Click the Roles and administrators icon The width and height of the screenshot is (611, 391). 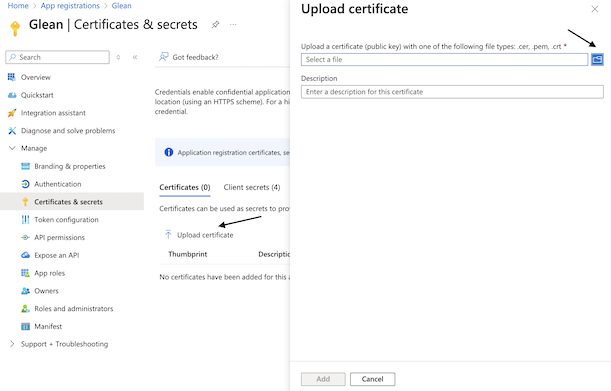(25, 309)
